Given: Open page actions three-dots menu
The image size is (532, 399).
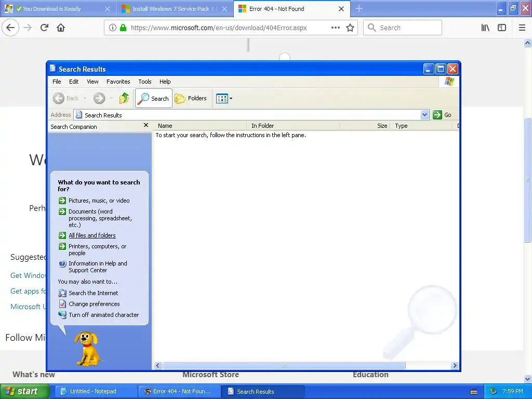Looking at the screenshot, I should (x=336, y=28).
